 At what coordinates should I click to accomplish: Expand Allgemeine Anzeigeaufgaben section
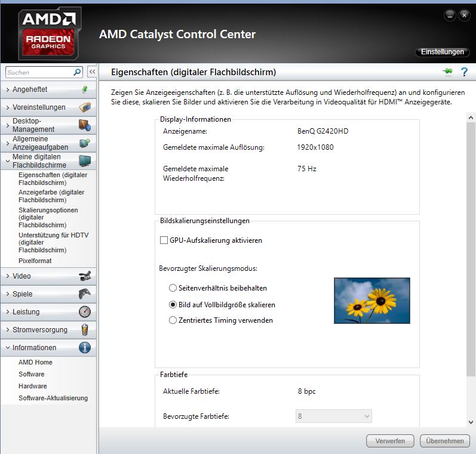pyautogui.click(x=8, y=143)
